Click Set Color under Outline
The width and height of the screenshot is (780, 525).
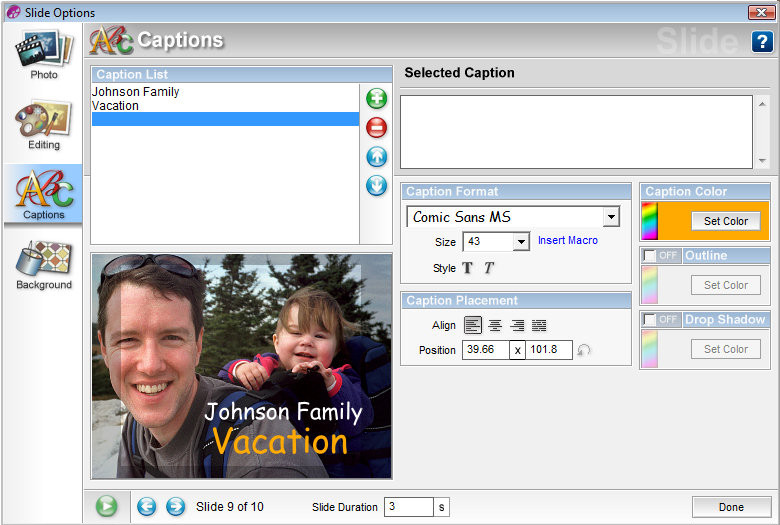(726, 285)
